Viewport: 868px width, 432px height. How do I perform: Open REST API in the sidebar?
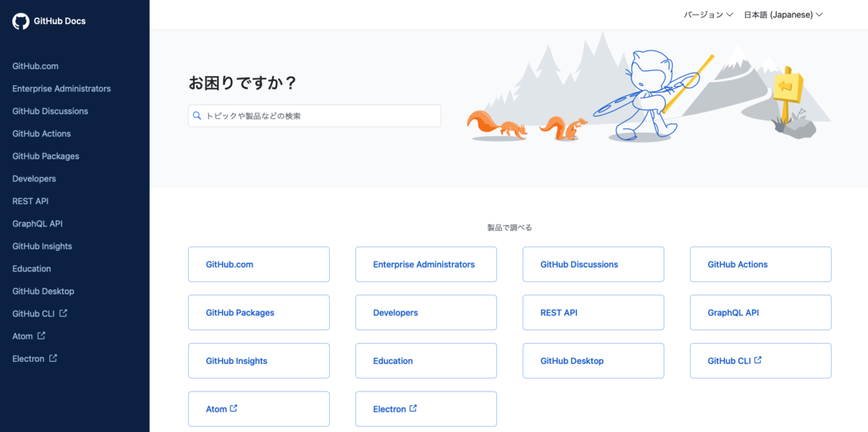[x=30, y=200]
